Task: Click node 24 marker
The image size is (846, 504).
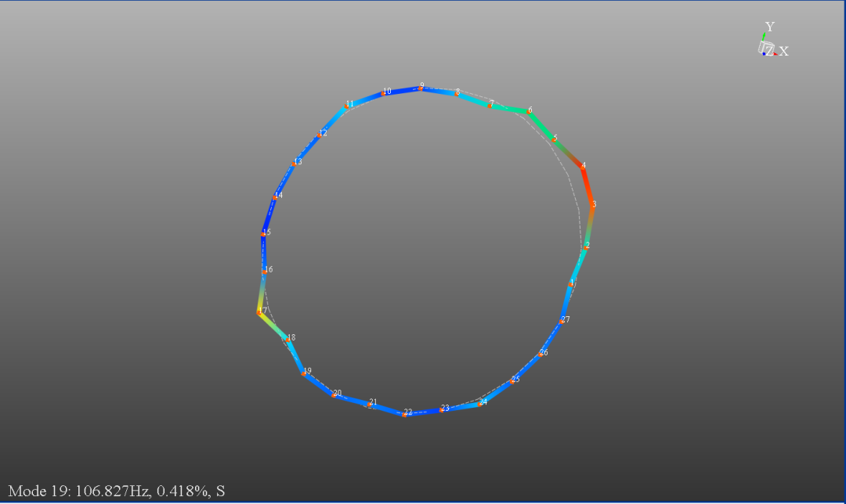Action: point(480,403)
